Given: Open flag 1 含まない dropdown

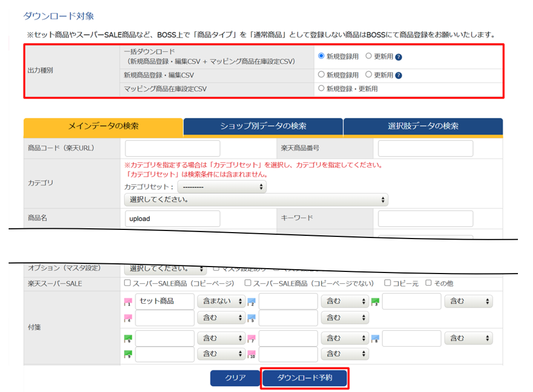Looking at the screenshot, I should 221,301.
